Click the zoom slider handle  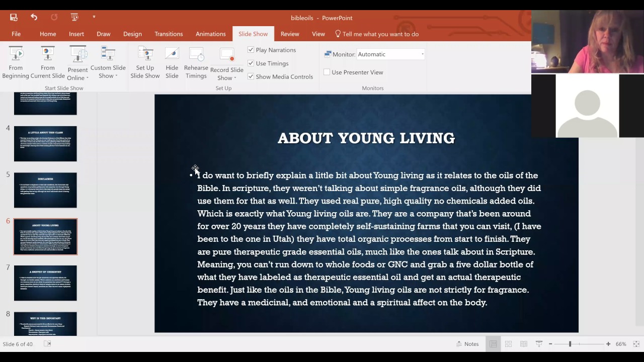pyautogui.click(x=570, y=344)
